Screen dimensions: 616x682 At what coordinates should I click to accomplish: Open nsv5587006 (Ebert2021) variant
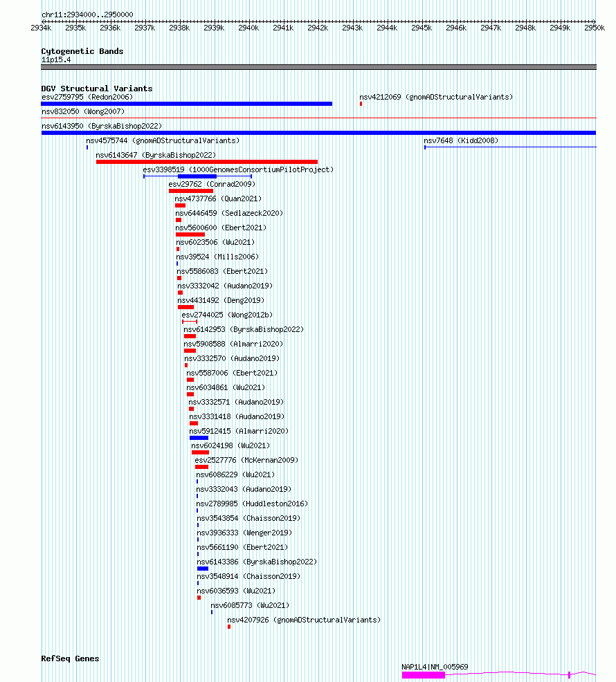click(x=232, y=374)
